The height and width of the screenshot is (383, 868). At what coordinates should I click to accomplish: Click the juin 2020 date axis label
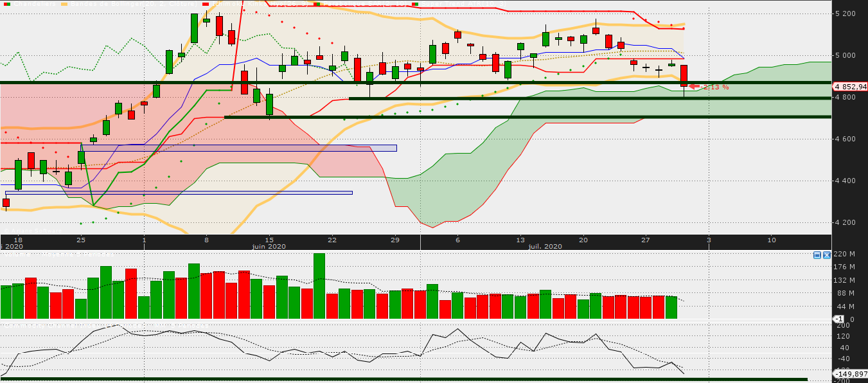[x=269, y=247]
